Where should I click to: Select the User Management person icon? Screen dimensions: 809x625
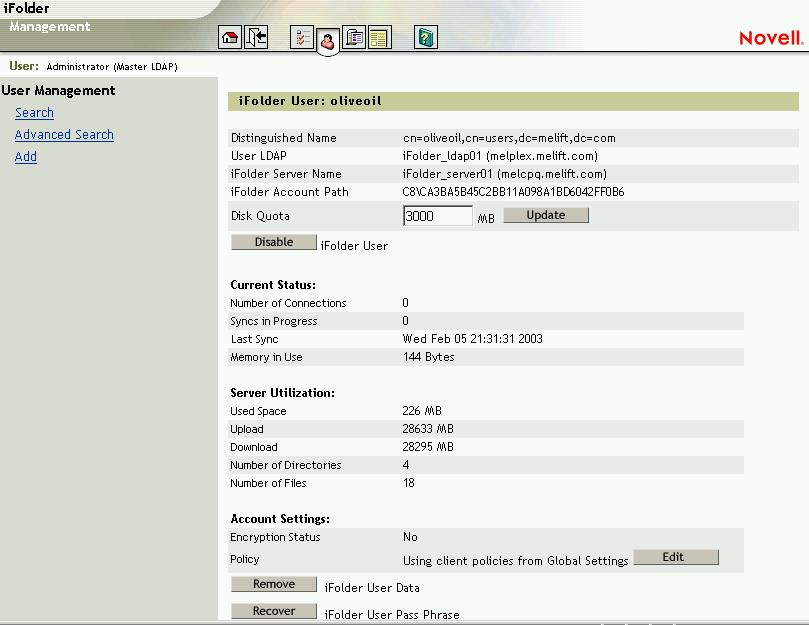pyautogui.click(x=328, y=40)
